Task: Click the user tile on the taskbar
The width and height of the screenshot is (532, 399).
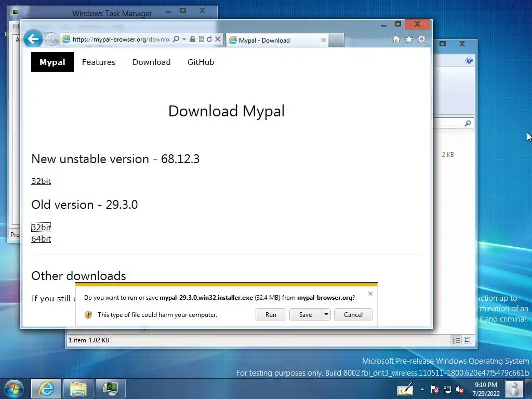Action: (x=514, y=389)
